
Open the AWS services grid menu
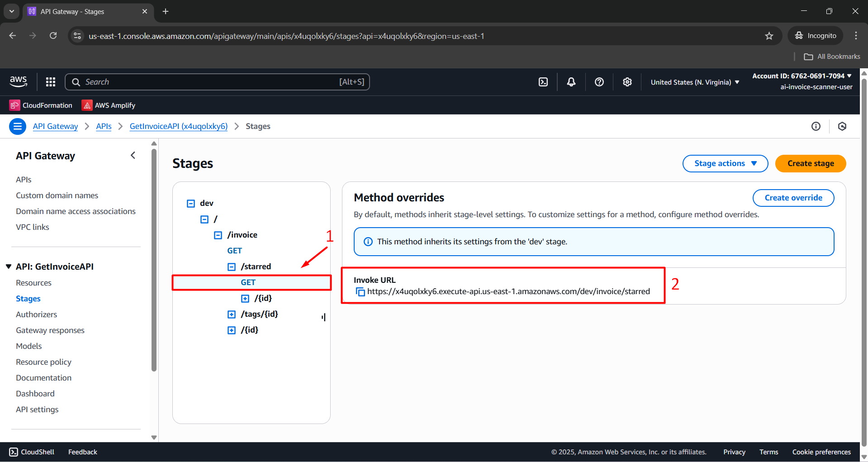tap(51, 82)
